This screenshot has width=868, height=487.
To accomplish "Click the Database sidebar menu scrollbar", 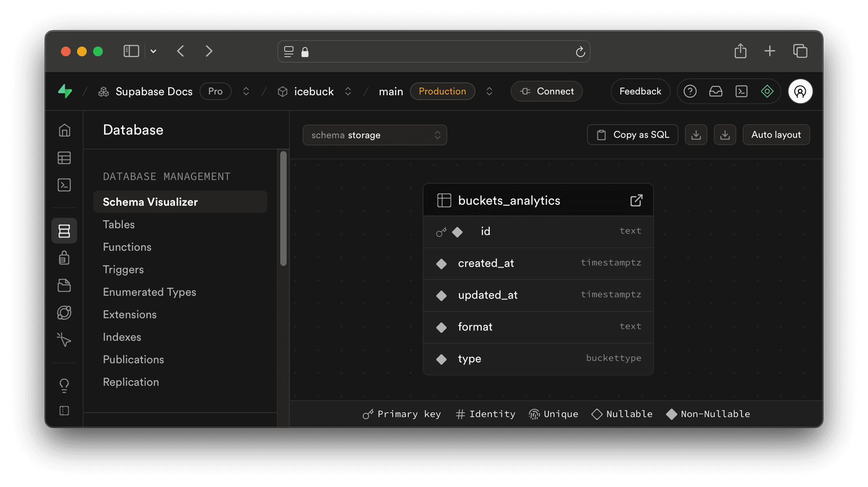I will pos(283,208).
